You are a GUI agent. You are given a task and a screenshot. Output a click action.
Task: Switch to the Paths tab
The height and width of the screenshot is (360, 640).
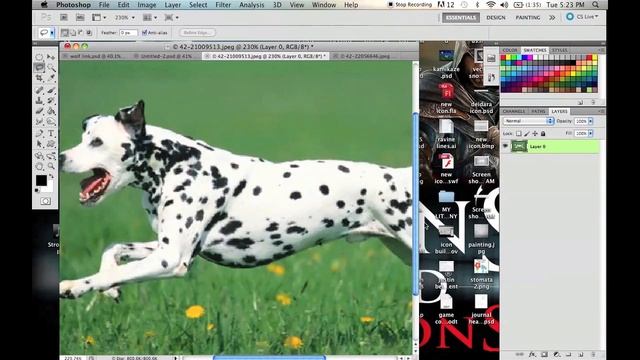538,111
